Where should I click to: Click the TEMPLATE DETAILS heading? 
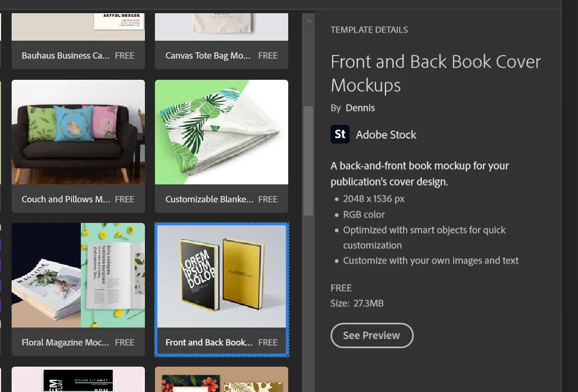[x=369, y=30]
